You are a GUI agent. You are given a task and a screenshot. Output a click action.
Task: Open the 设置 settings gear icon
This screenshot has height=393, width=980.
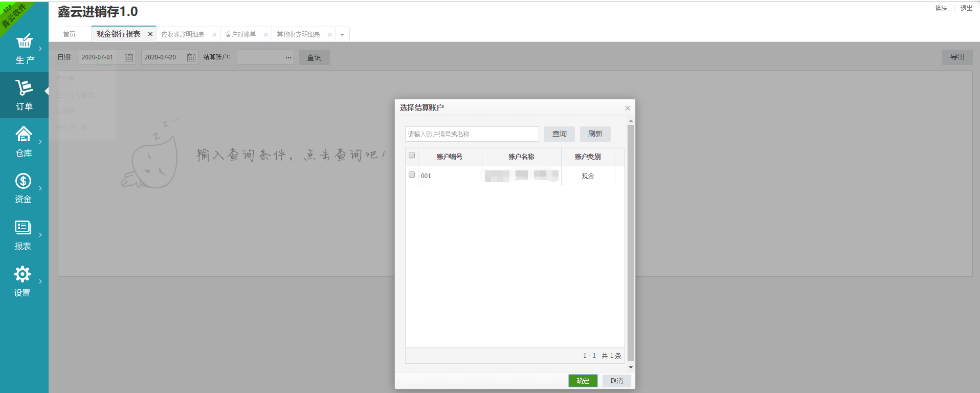pyautogui.click(x=23, y=274)
